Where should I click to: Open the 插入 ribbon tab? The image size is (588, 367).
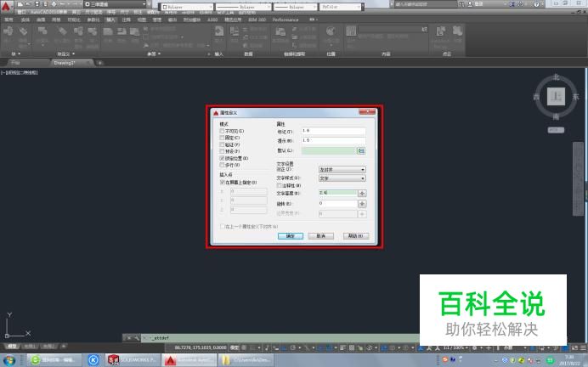111,20
